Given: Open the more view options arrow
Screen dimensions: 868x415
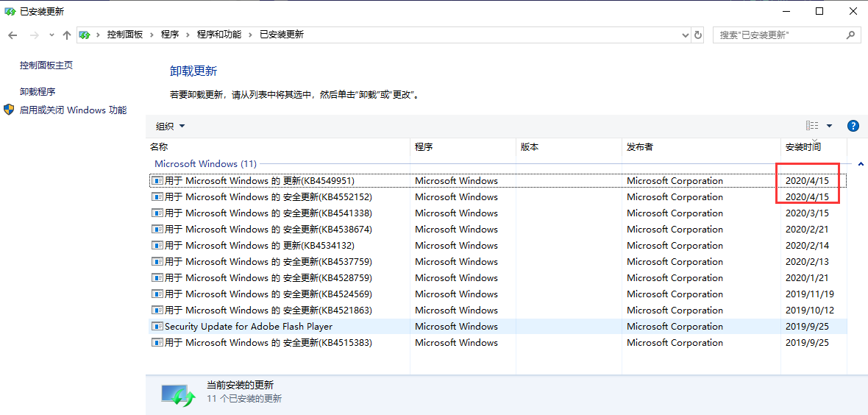Looking at the screenshot, I should point(829,126).
